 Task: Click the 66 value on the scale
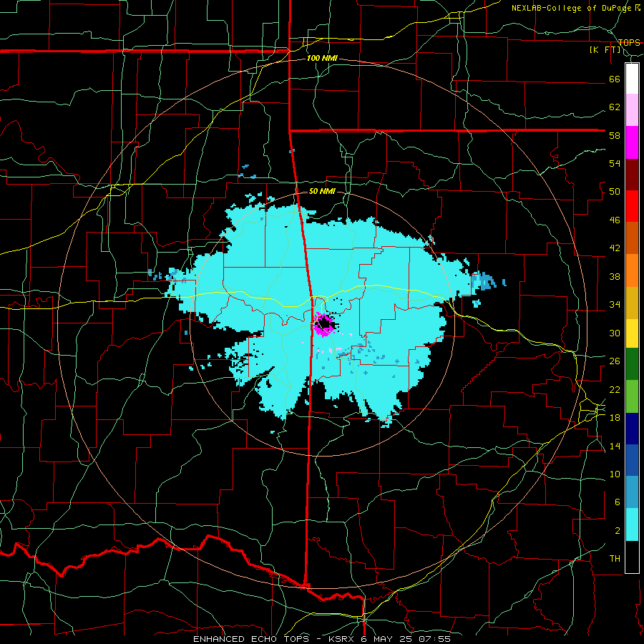click(615, 79)
